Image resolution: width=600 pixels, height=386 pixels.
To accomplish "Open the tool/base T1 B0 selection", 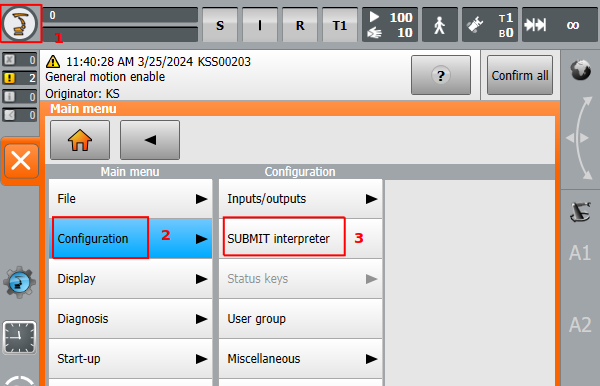I will click(x=490, y=25).
